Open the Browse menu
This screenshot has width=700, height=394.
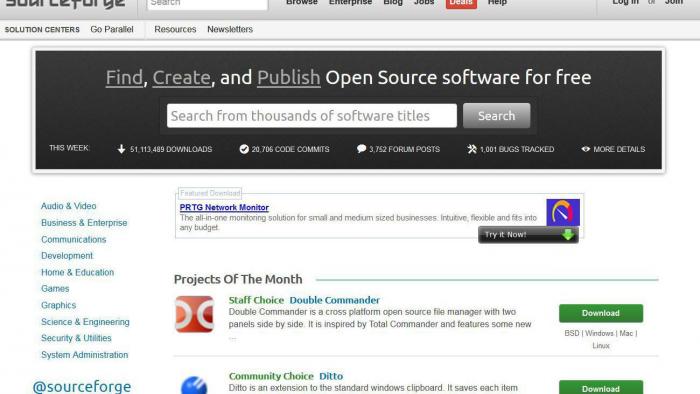pos(302,2)
